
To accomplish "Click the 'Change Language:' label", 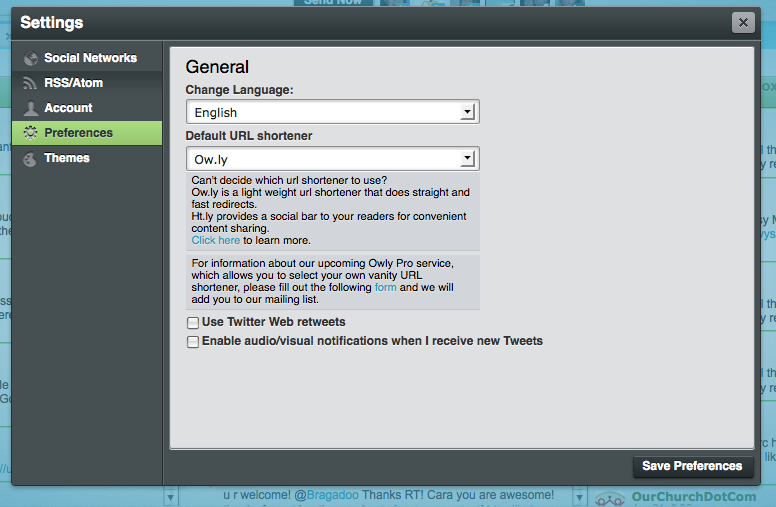I will click(x=239, y=90).
